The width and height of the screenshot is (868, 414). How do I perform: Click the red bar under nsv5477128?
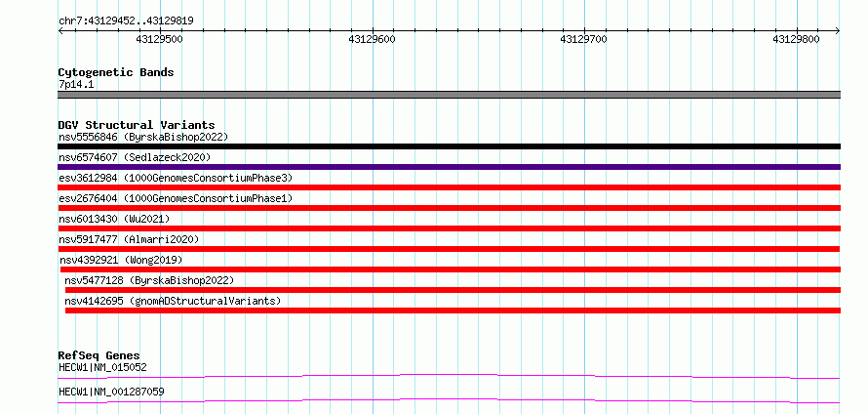(453, 290)
